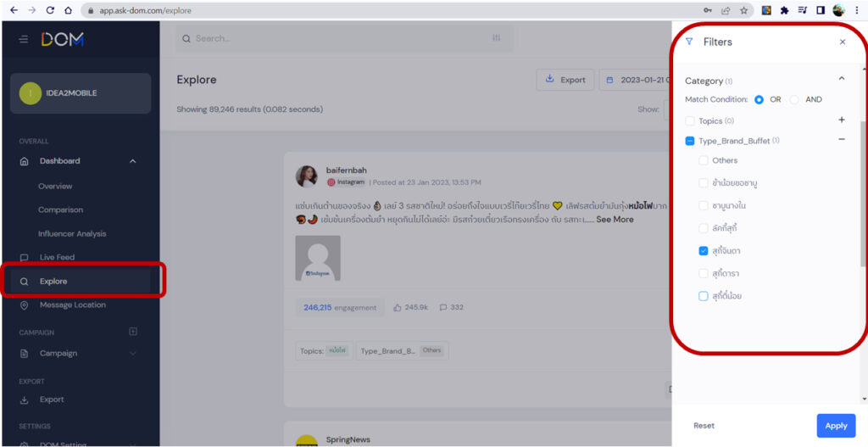This screenshot has width=868, height=447.
Task: Click the หม้อไฟ topic tag
Action: [x=337, y=350]
